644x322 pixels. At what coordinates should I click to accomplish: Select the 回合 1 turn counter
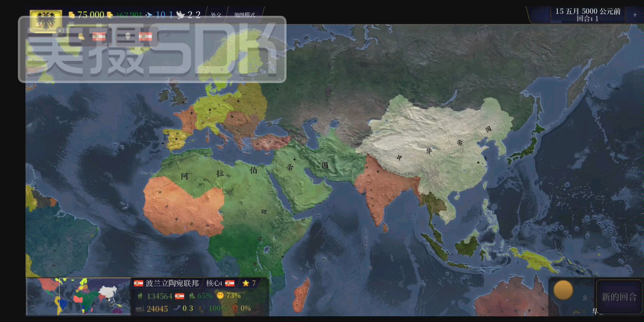(587, 19)
